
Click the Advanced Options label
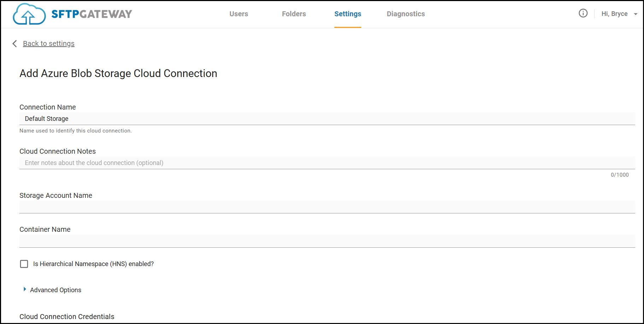(55, 290)
